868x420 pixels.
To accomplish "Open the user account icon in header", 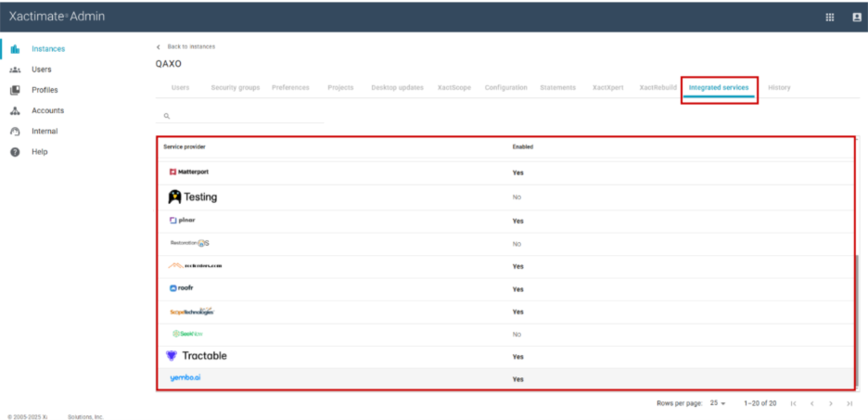I will pyautogui.click(x=856, y=18).
